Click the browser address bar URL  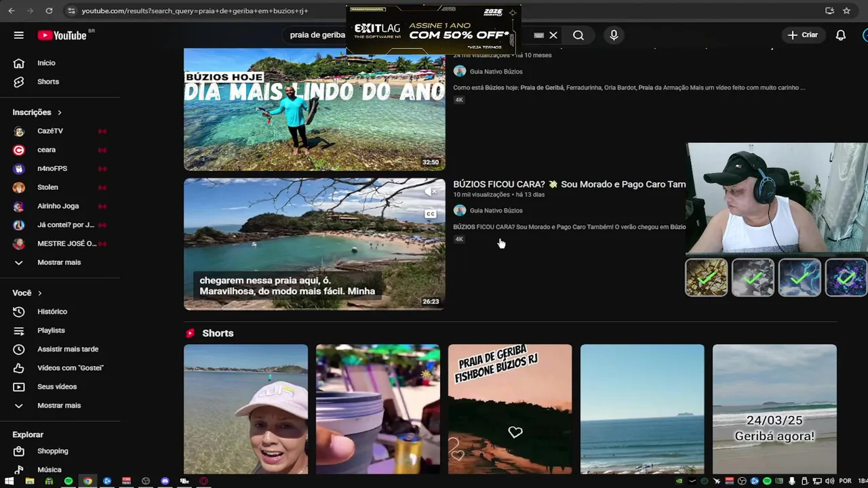pos(195,11)
